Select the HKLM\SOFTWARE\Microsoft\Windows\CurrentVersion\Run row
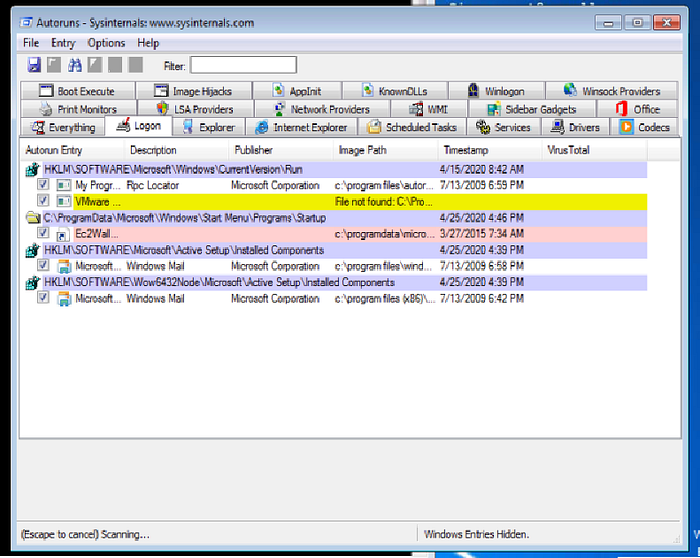The image size is (700, 558). (345, 170)
